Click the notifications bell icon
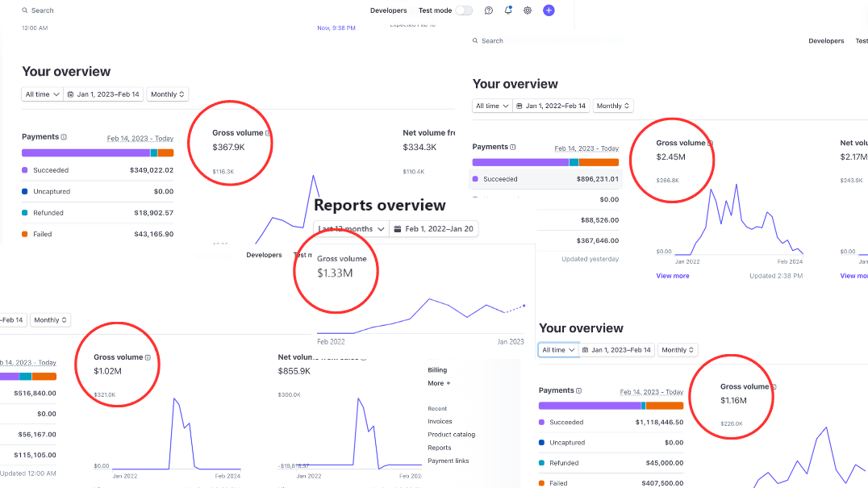This screenshot has width=868, height=488. tap(508, 10)
